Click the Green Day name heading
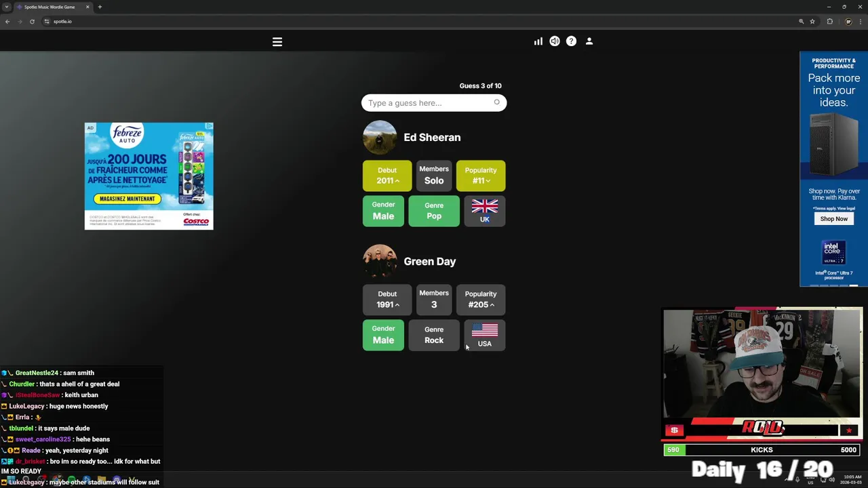 coord(430,262)
